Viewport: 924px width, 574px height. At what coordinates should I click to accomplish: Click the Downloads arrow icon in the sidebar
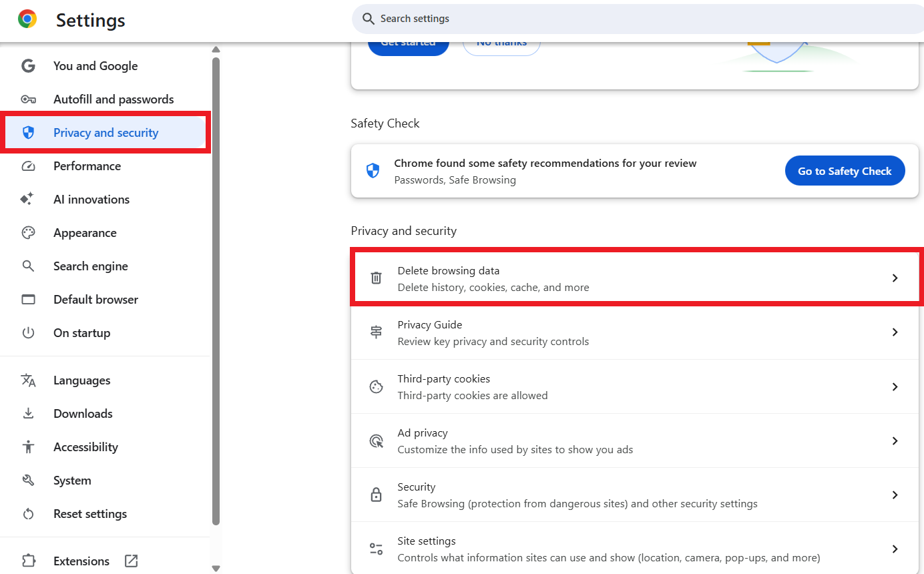tap(29, 413)
